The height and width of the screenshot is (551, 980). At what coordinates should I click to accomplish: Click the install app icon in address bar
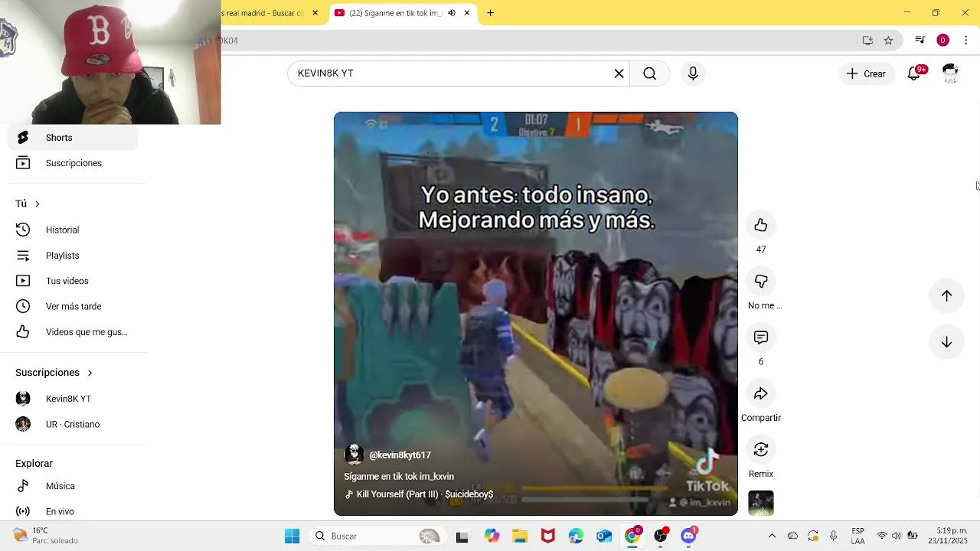click(867, 41)
